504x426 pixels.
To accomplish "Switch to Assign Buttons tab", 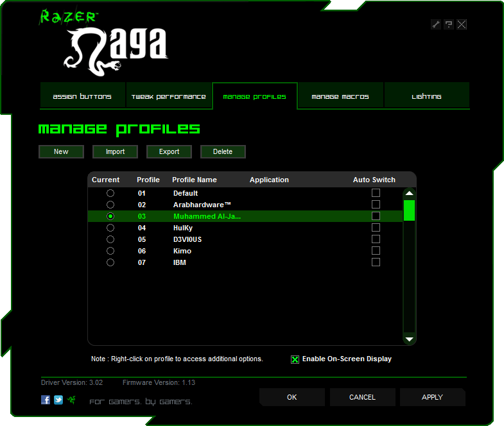I will point(82,96).
